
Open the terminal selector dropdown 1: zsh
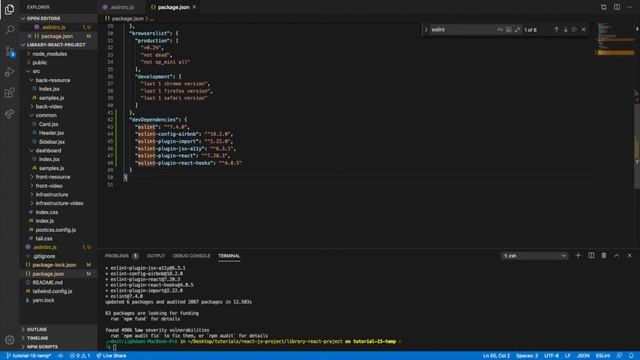(x=534, y=256)
